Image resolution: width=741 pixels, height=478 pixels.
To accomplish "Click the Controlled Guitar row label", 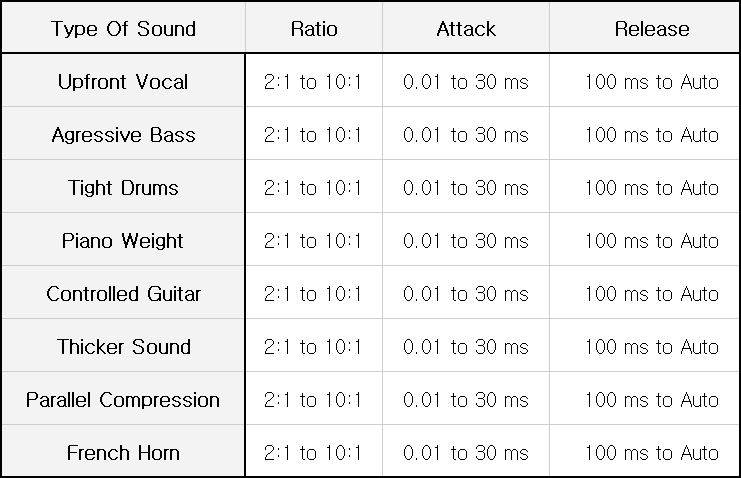I will click(123, 294).
